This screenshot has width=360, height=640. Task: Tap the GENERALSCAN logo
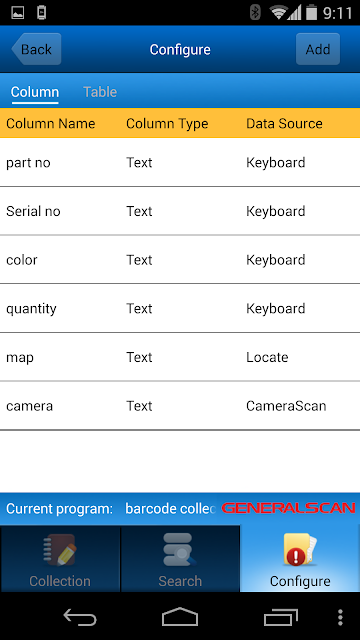point(289,508)
